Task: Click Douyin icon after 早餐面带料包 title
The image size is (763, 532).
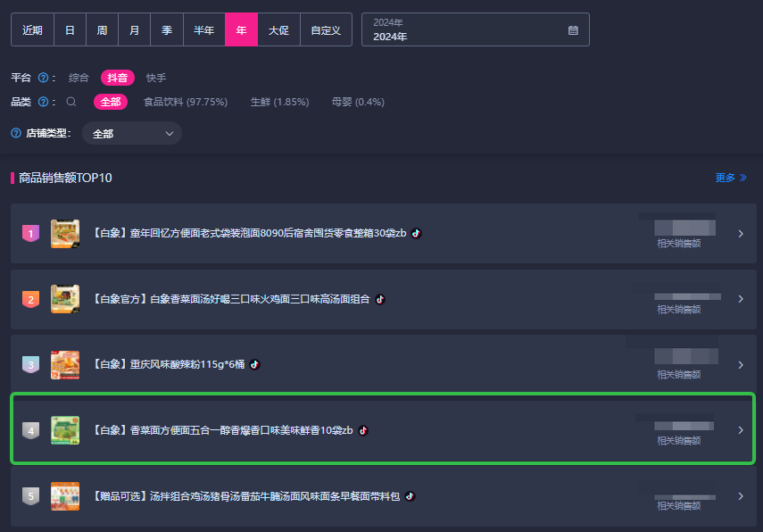Action: click(x=411, y=496)
